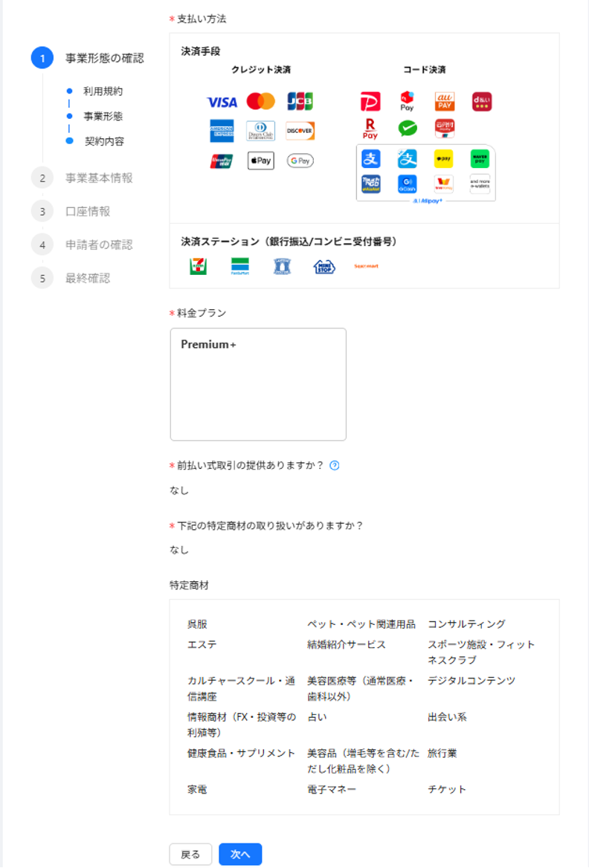589x868 pixels.
Task: Click the AlipayHK icon above GCash
Action: click(408, 159)
